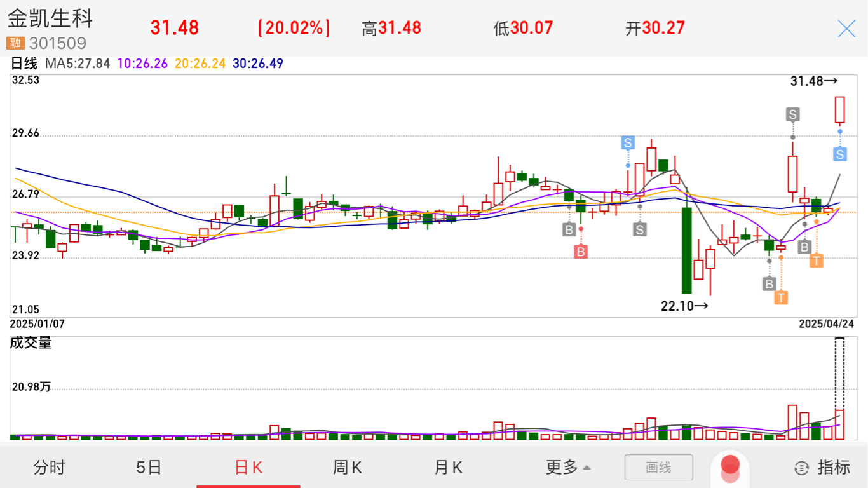Viewport: 868px width, 488px height.
Task: Tap the orange T marker near 23.92 line
Action: coord(817,260)
